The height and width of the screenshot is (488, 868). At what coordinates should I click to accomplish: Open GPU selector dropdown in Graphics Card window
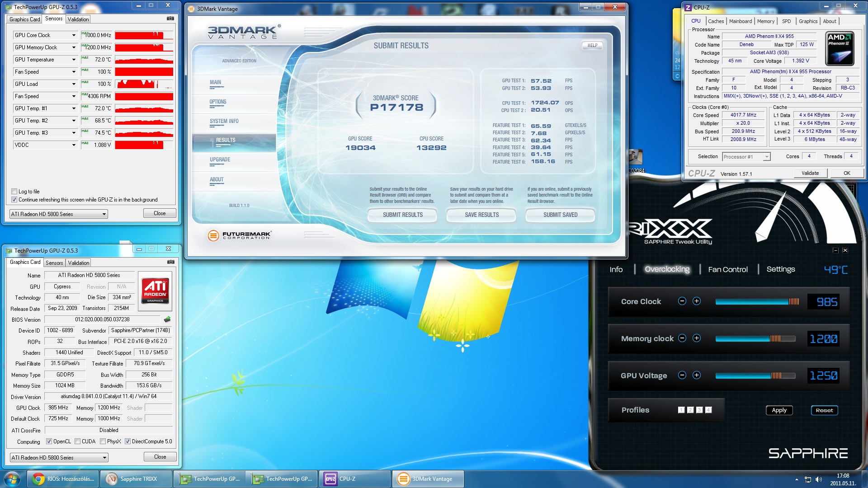(59, 458)
